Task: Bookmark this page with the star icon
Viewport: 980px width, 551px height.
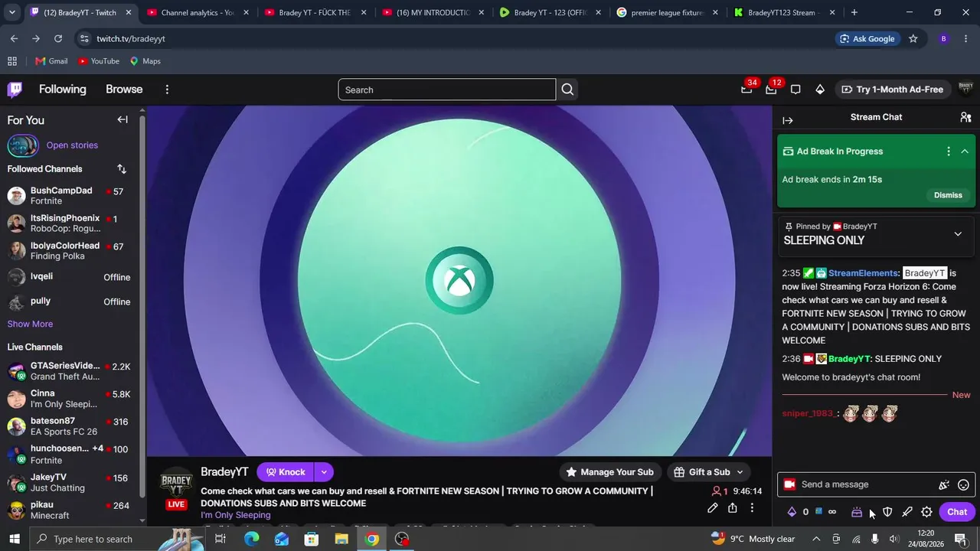Action: (x=913, y=39)
